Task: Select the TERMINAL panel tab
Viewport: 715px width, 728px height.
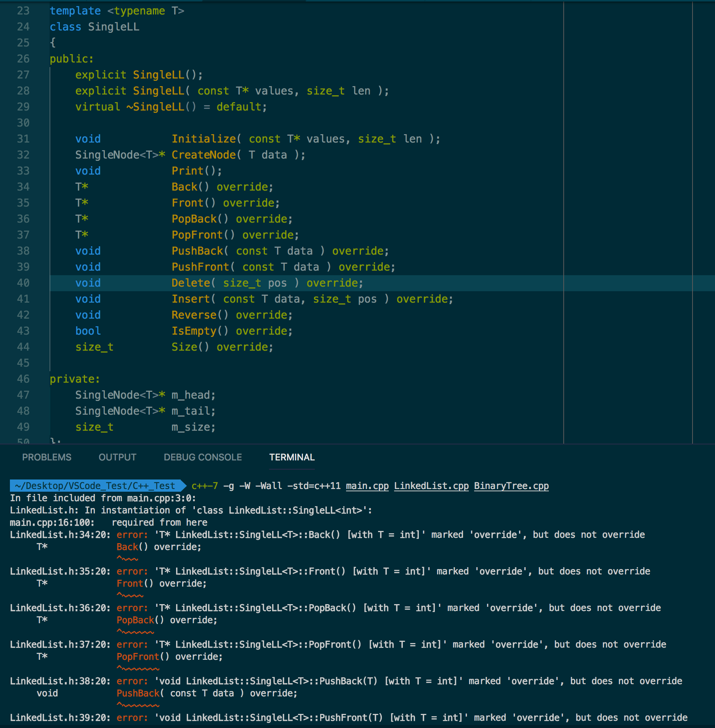Action: [292, 457]
